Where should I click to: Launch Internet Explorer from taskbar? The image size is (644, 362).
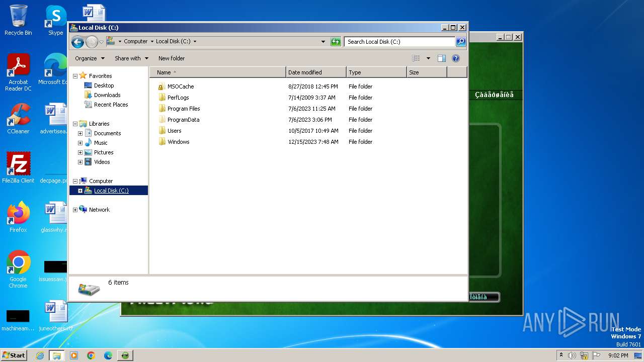click(x=40, y=355)
